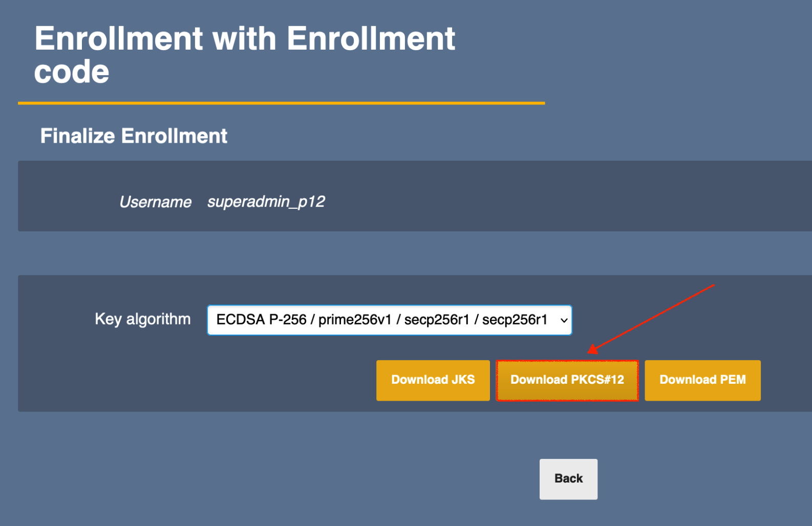Click the secp256r1 text in algorithm selector
This screenshot has height=526, width=812.
437,320
